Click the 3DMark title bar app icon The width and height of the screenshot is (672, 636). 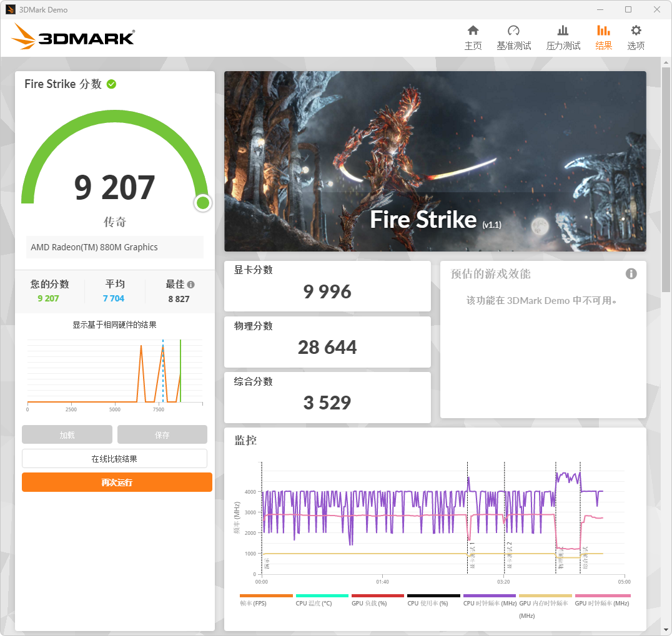[11, 9]
